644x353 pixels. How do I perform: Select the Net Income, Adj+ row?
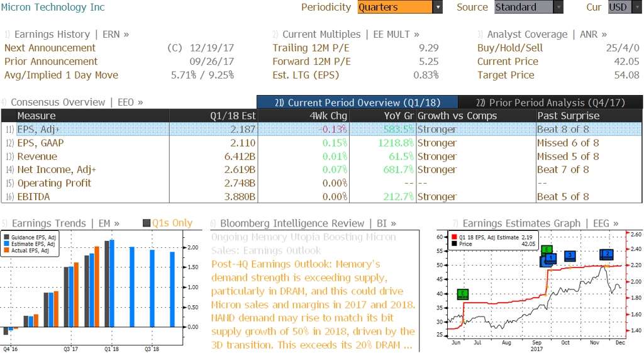click(x=321, y=169)
